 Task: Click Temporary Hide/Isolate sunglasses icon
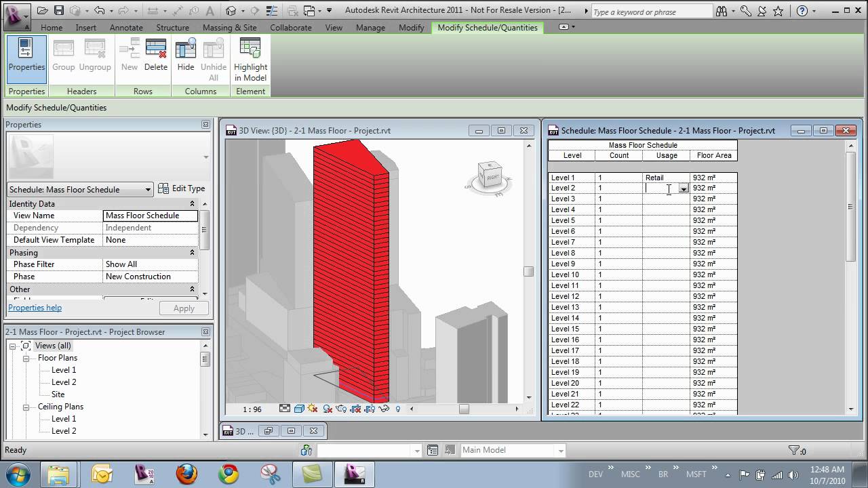[x=384, y=409]
